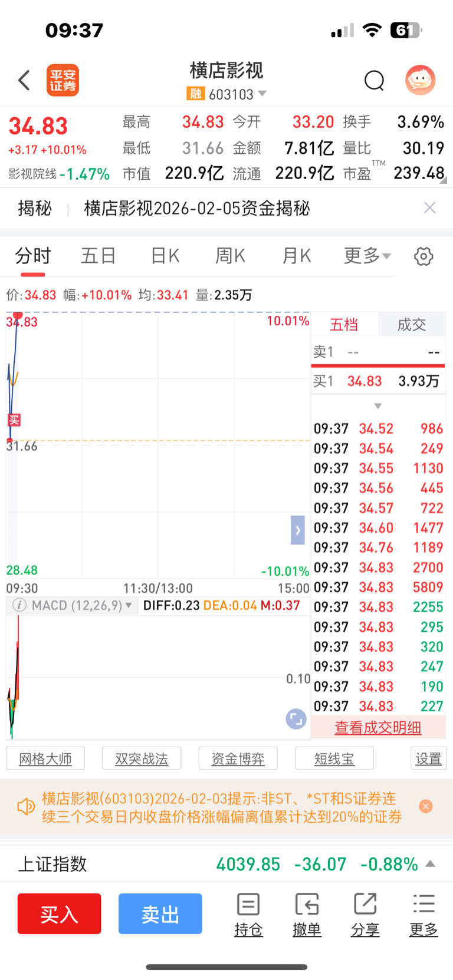Close the 揭秘 banner
453x980 pixels.
point(430,207)
